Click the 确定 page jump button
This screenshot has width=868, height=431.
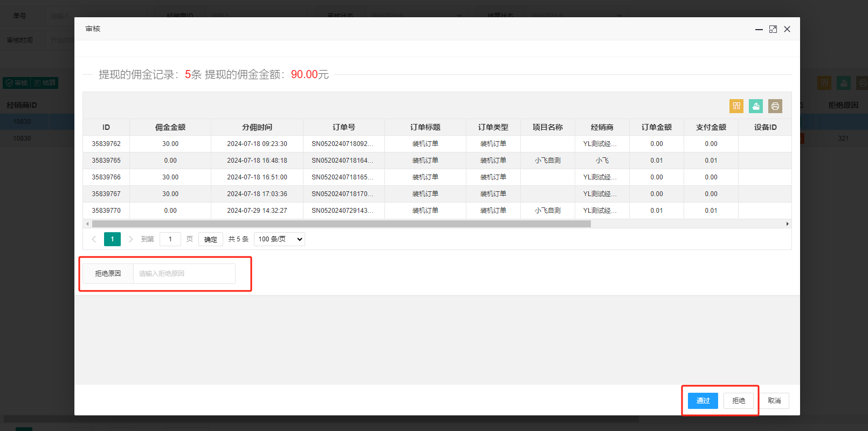[211, 239]
